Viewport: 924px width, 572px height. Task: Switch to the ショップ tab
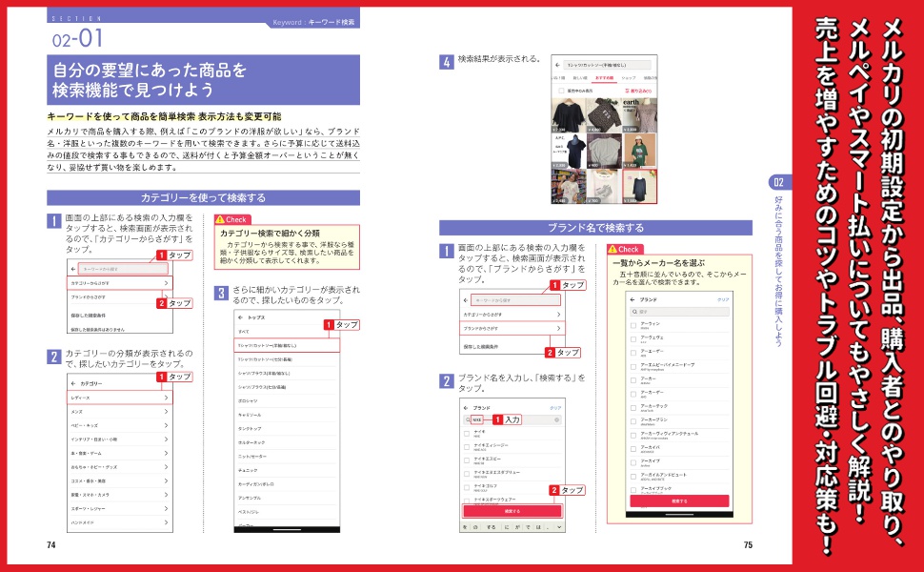click(x=629, y=78)
